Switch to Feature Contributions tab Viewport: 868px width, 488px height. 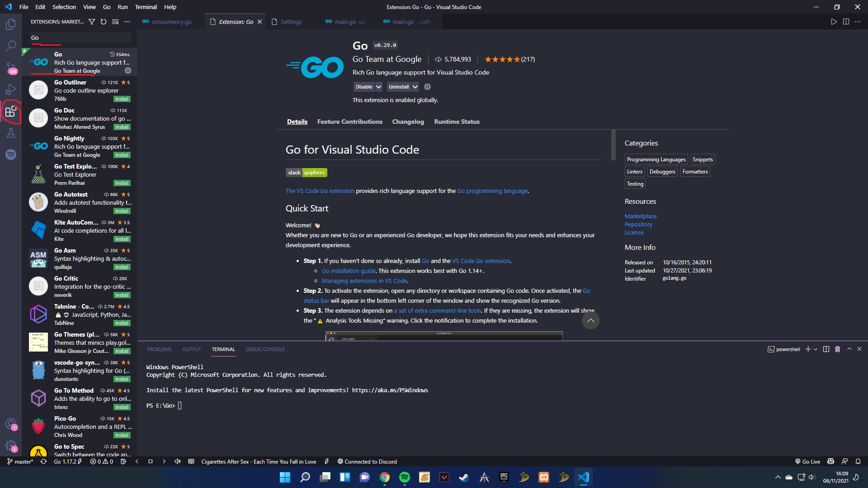(349, 122)
